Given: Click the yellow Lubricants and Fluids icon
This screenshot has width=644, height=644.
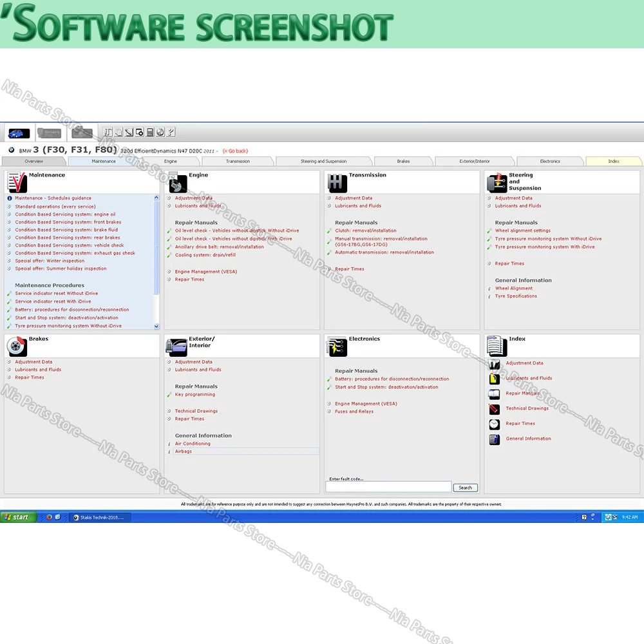Looking at the screenshot, I should [x=495, y=378].
